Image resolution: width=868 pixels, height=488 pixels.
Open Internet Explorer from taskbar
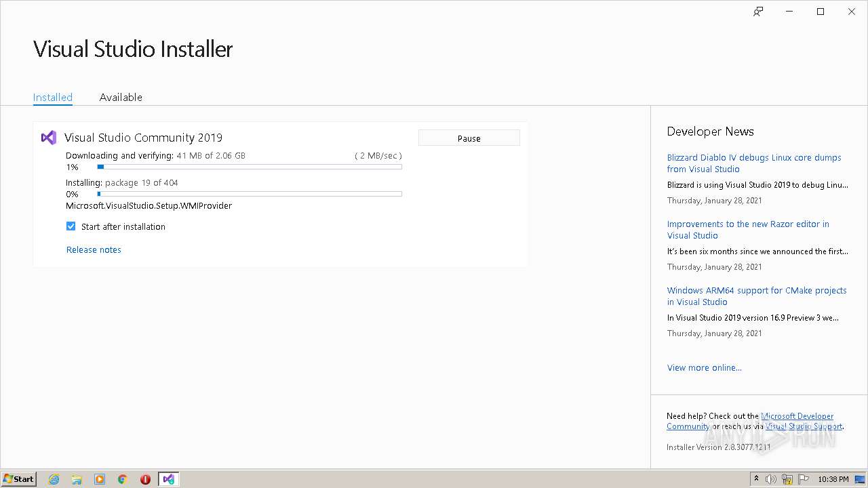[54, 479]
